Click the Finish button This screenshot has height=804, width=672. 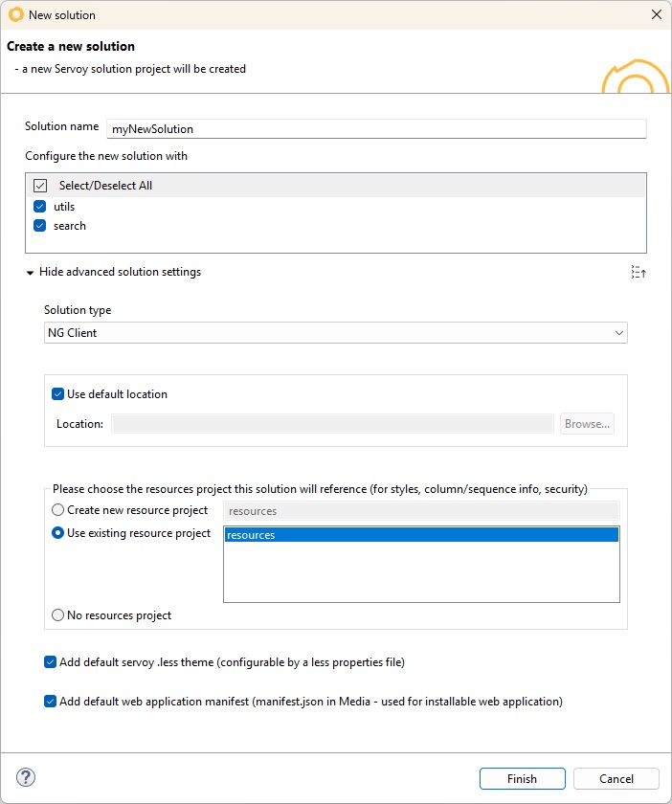523,778
